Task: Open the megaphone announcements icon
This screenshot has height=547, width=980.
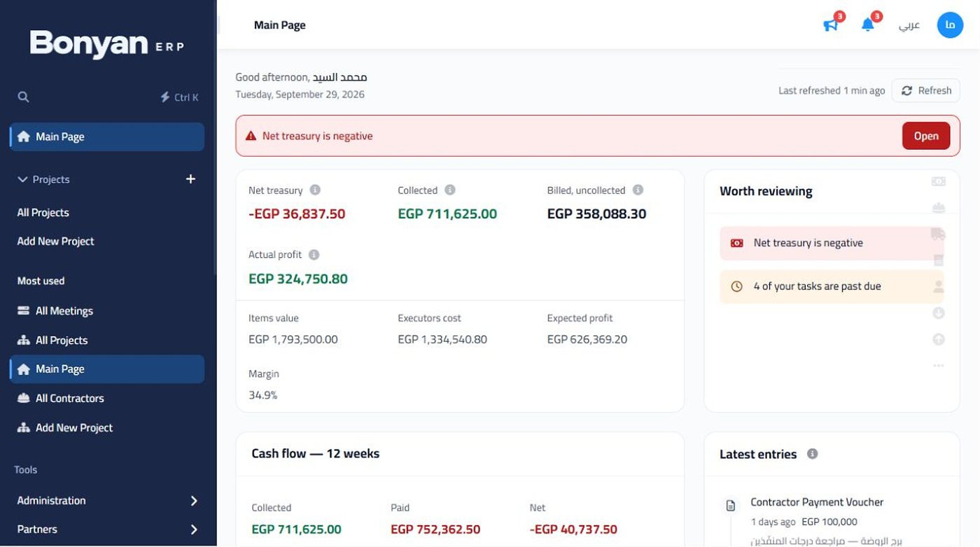Action: pos(831,25)
